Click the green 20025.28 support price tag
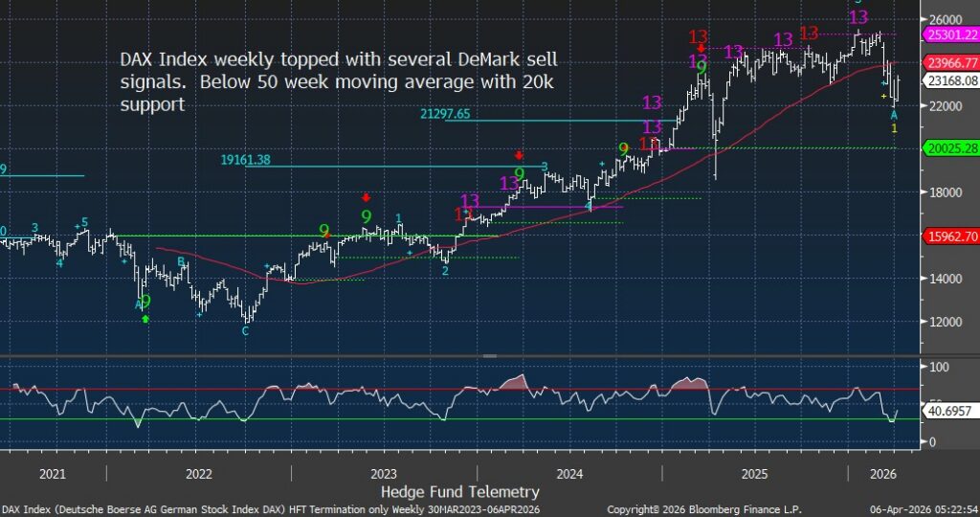 [948, 148]
